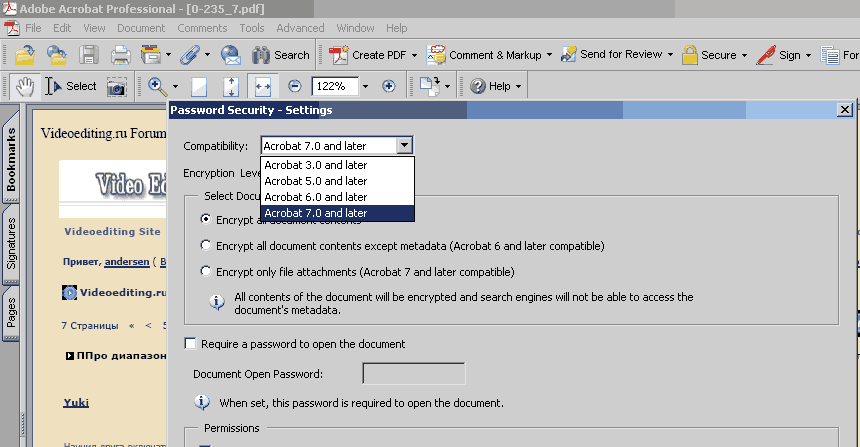Click the Sign pen button
The image size is (860, 447).
point(778,55)
